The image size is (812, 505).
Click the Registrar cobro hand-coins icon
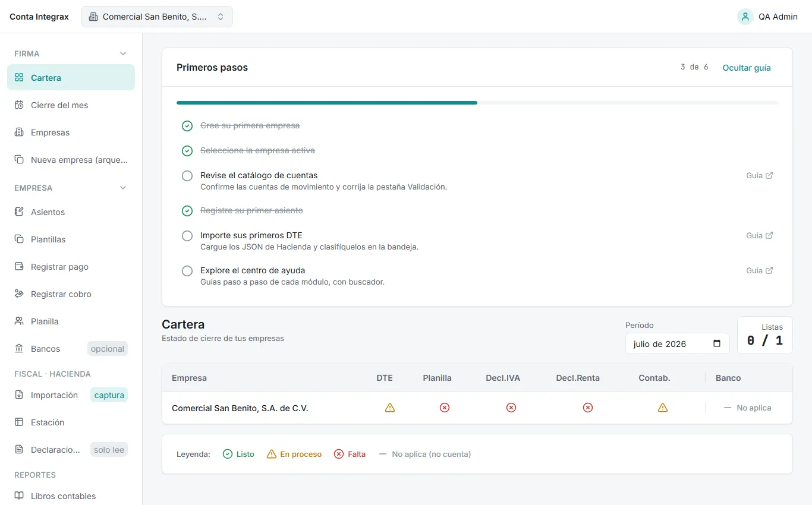coord(19,293)
